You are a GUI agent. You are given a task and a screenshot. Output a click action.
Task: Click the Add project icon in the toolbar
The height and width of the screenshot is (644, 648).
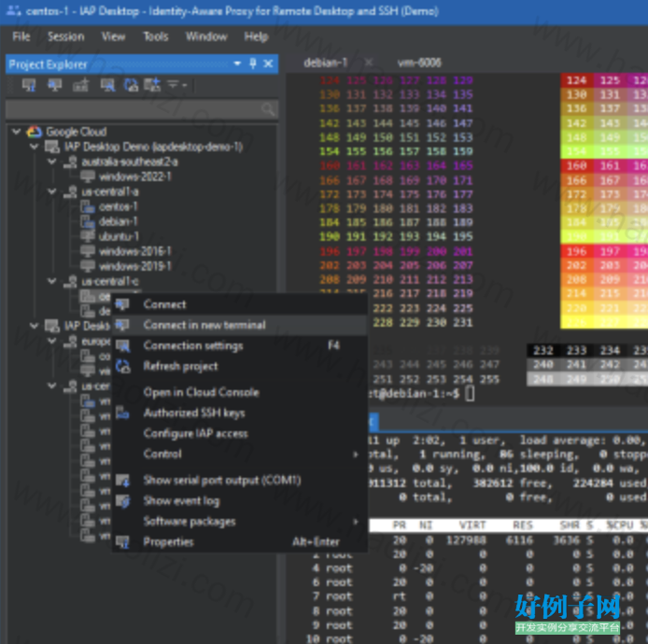click(x=152, y=85)
